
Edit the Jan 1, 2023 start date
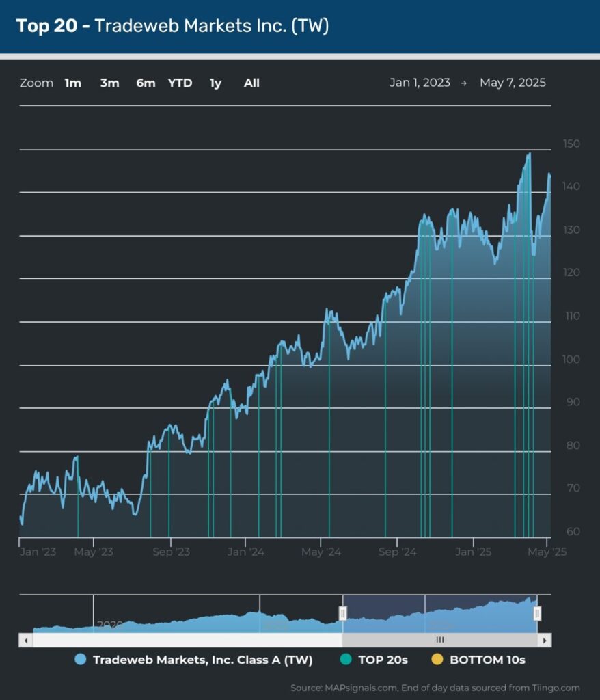420,83
